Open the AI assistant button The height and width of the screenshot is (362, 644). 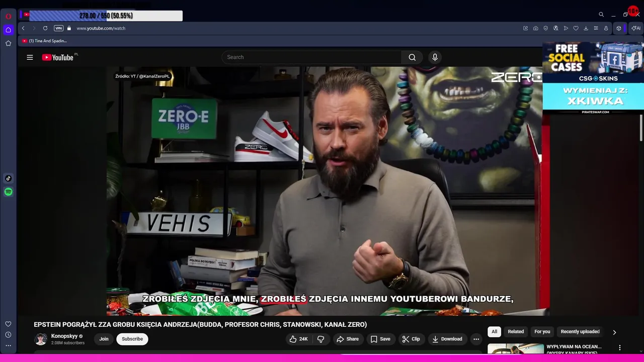[x=635, y=28]
